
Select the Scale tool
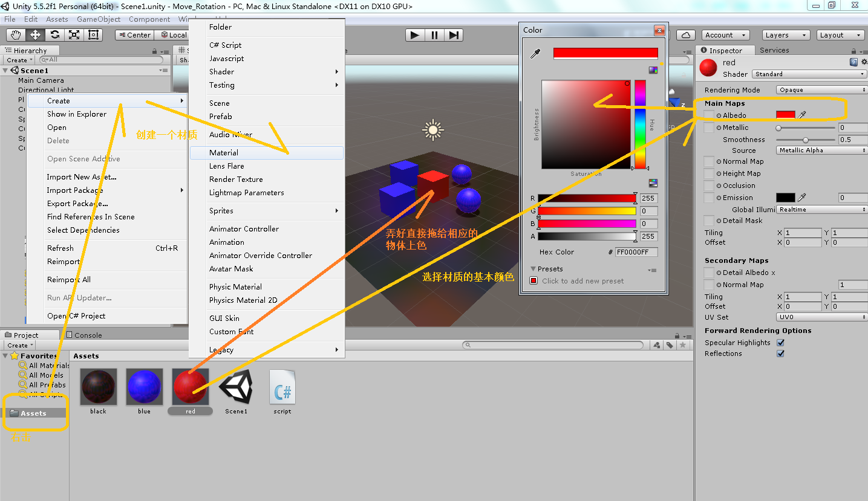(x=74, y=35)
